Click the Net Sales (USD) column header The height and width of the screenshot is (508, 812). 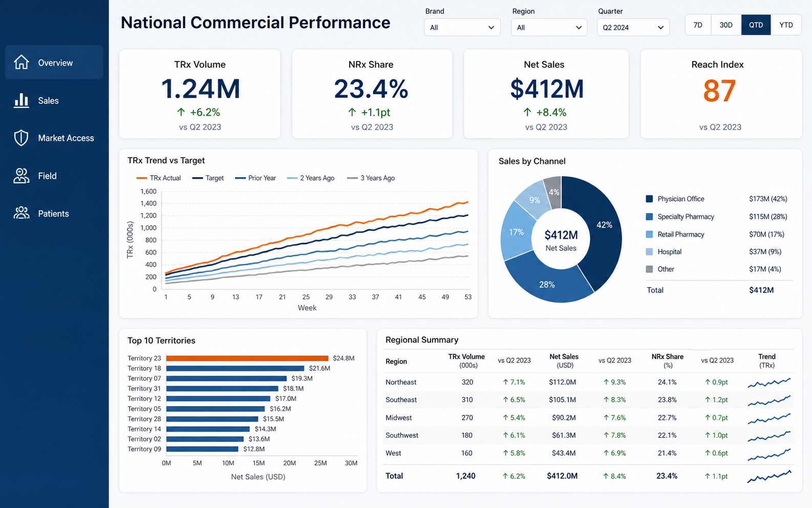(x=564, y=361)
